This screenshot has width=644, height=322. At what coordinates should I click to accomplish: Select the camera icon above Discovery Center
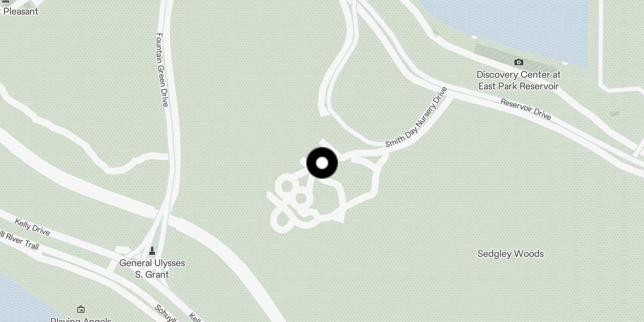click(519, 62)
